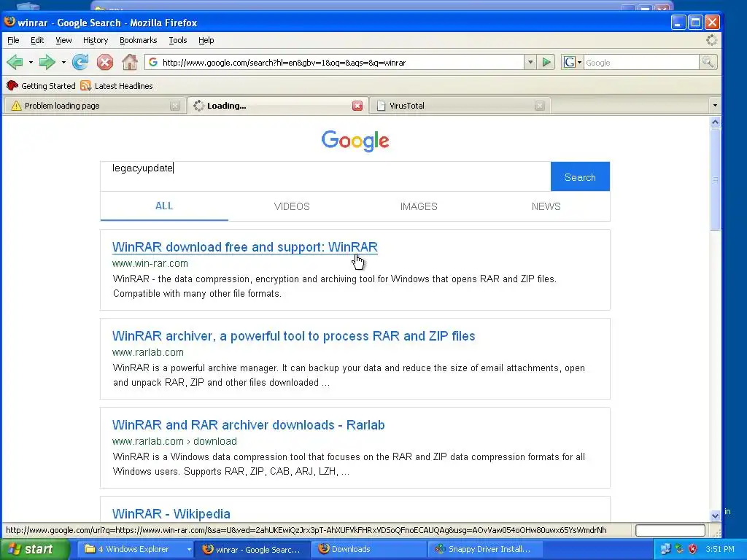Go forward with the green Forward arrow

point(47,62)
